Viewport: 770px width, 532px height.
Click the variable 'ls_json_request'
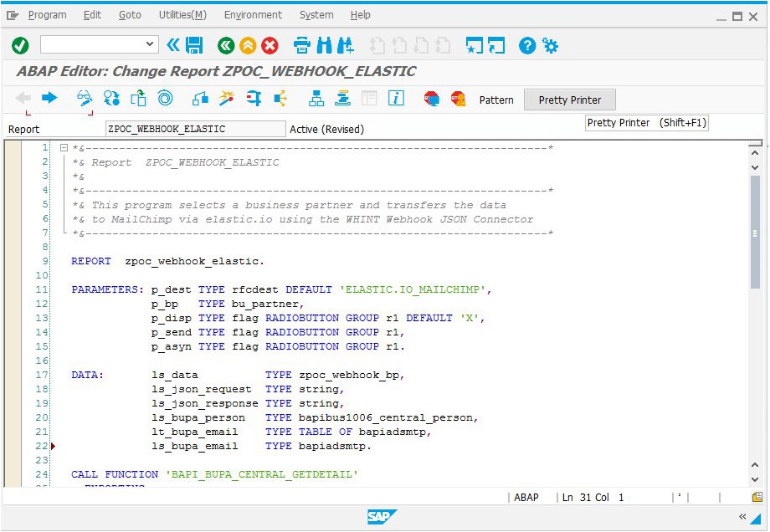coord(202,389)
